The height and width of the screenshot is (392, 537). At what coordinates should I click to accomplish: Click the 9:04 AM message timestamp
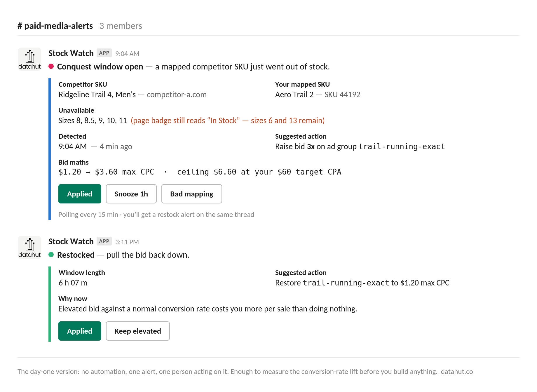tap(127, 54)
